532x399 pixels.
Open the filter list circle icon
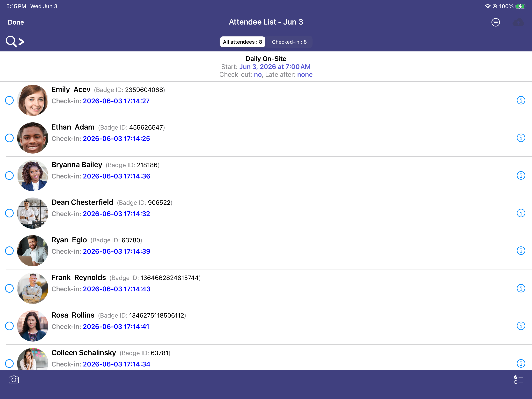[x=495, y=22]
